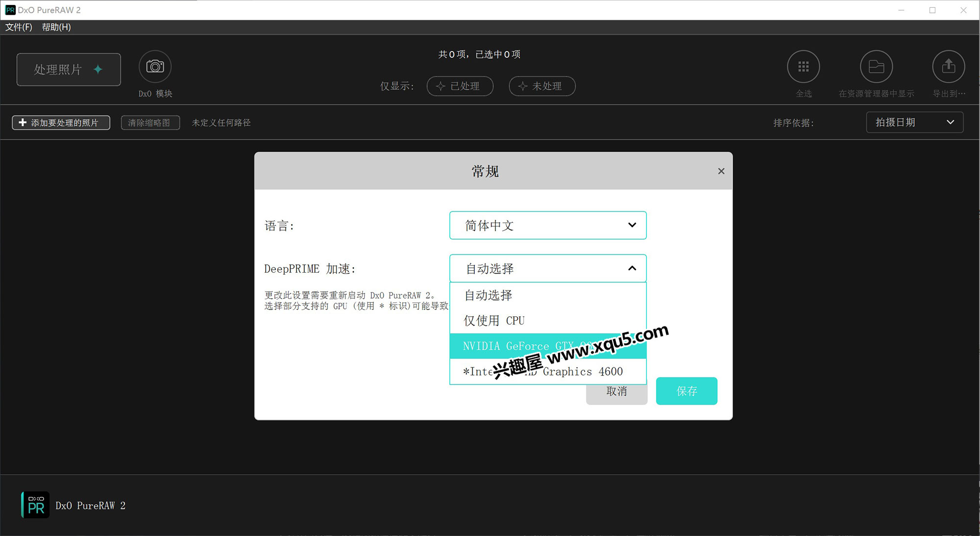Open the DxO modules camera icon
980x536 pixels.
point(155,67)
